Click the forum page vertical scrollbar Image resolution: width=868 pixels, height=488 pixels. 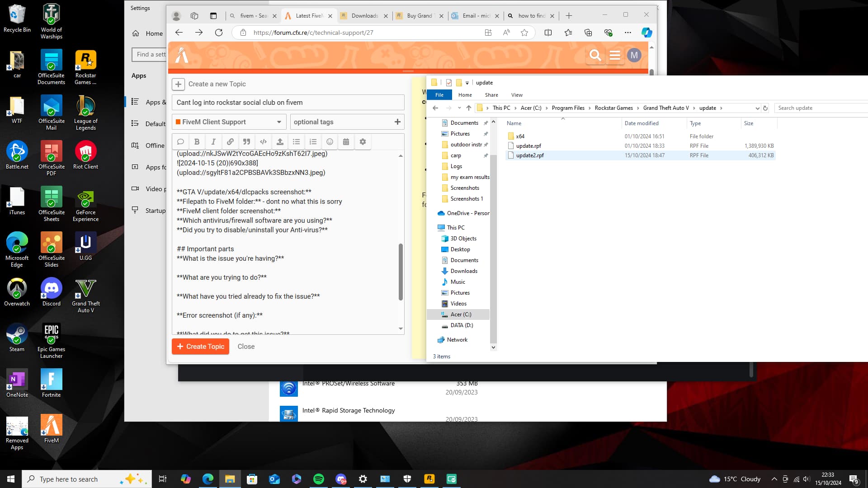point(651,71)
